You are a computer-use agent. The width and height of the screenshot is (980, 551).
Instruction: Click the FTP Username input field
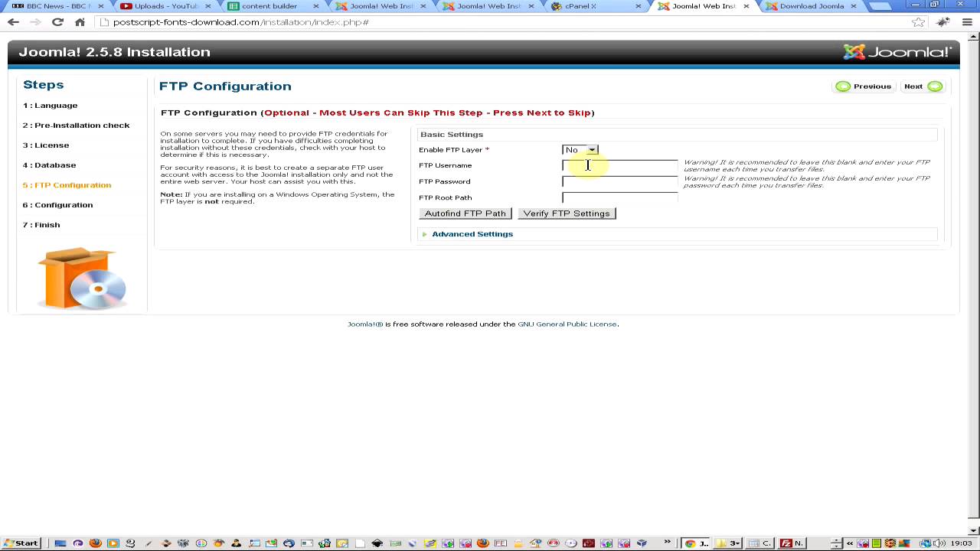tap(620, 165)
